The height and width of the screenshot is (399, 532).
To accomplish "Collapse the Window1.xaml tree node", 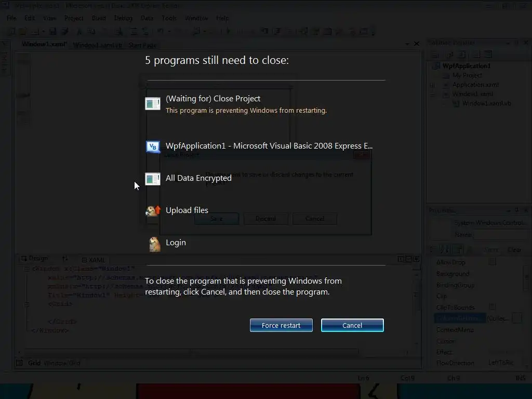I will point(433,95).
